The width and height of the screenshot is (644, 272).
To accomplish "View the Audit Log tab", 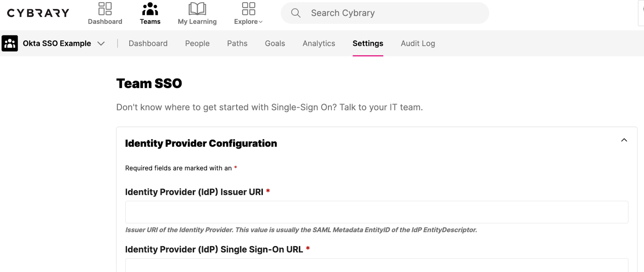I will click(x=418, y=43).
